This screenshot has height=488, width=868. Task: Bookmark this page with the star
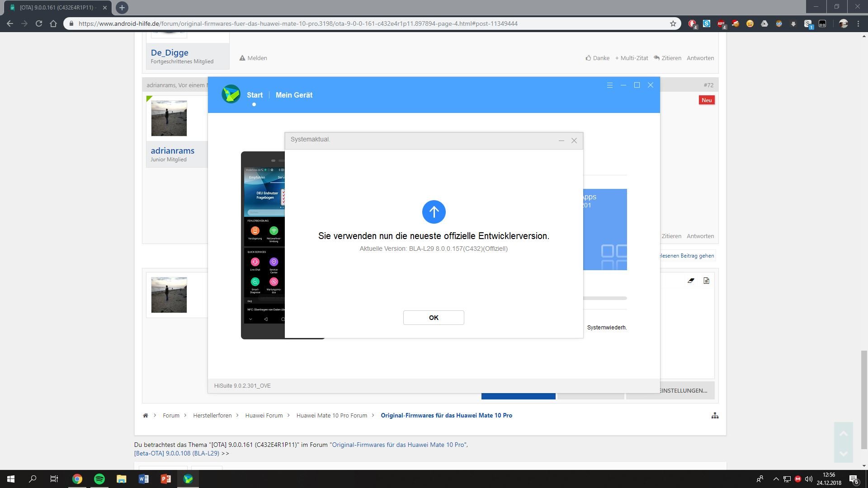coord(673,23)
